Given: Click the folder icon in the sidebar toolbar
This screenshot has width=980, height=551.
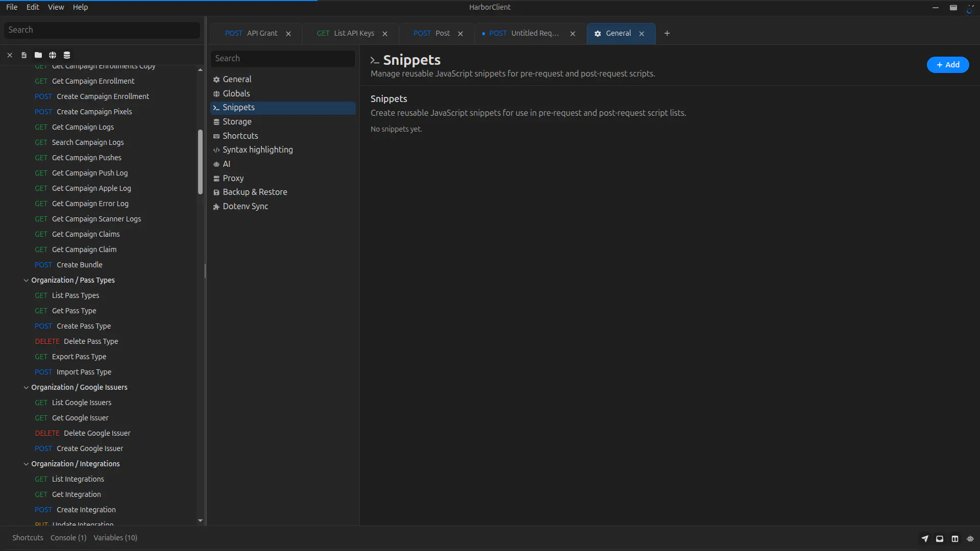Looking at the screenshot, I should click(38, 55).
